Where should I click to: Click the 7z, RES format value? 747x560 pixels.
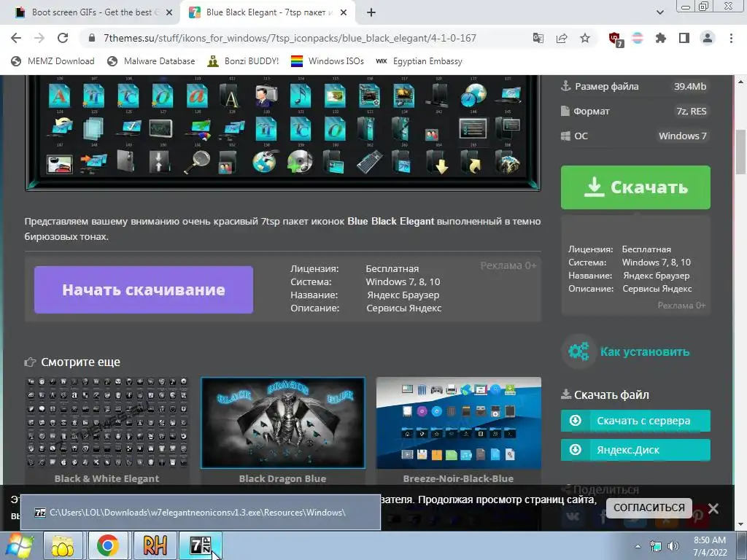(x=692, y=111)
